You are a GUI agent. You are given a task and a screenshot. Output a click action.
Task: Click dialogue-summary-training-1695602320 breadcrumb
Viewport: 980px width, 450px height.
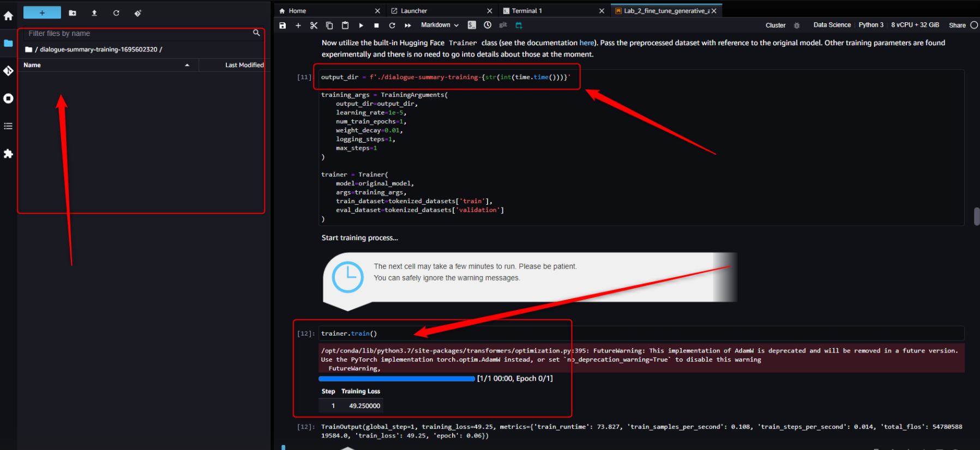point(99,50)
